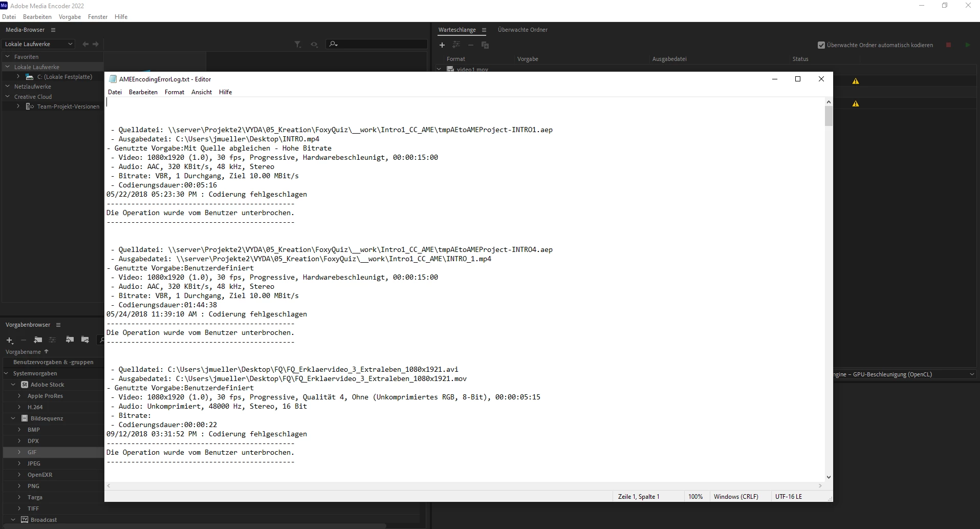Viewport: 980px width, 529px height.
Task: Open the Warteschlange panel menu icon
Action: click(x=484, y=30)
